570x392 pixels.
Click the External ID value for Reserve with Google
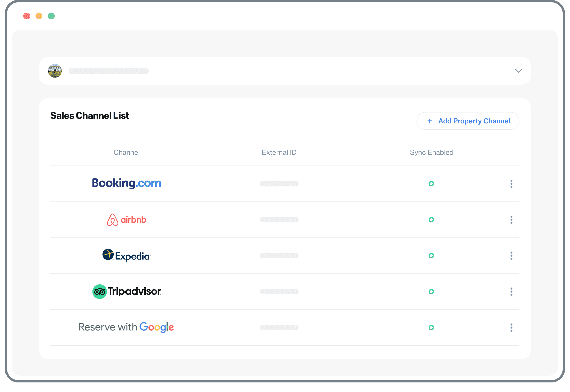[279, 327]
